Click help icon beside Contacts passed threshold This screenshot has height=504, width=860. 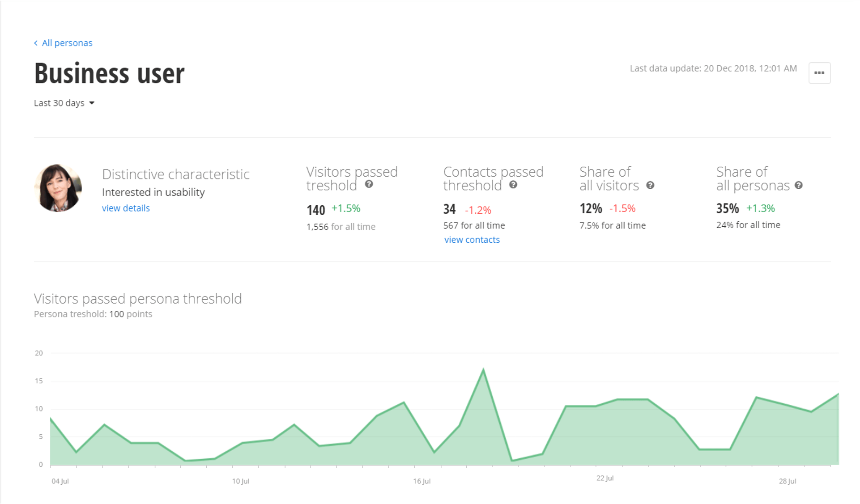(513, 185)
